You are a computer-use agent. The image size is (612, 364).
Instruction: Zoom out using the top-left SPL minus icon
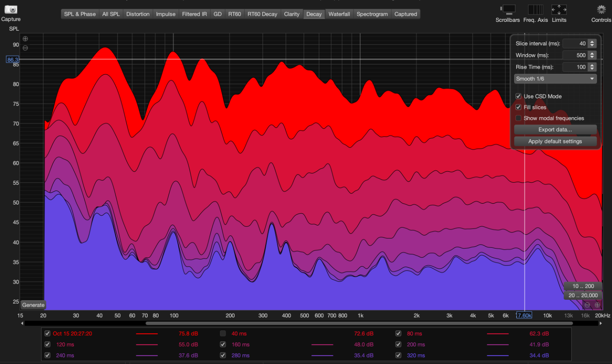pos(25,48)
